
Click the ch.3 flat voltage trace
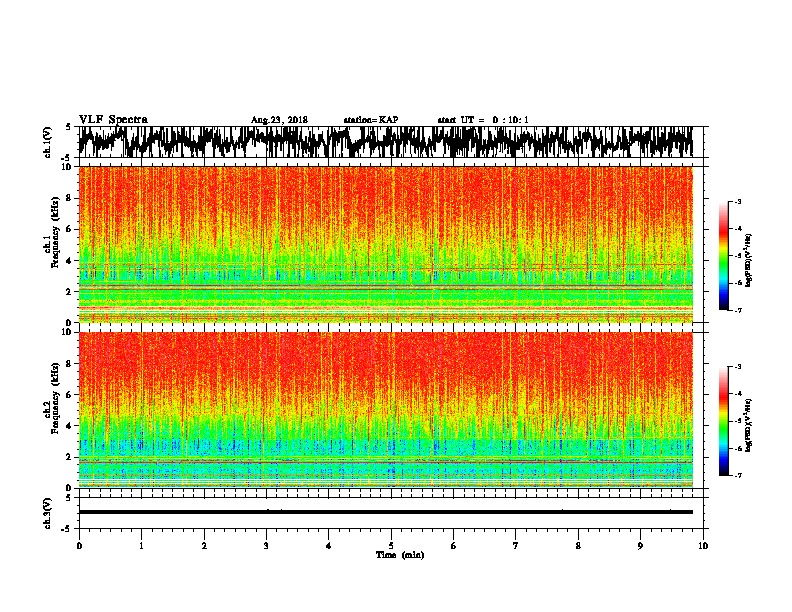385,512
